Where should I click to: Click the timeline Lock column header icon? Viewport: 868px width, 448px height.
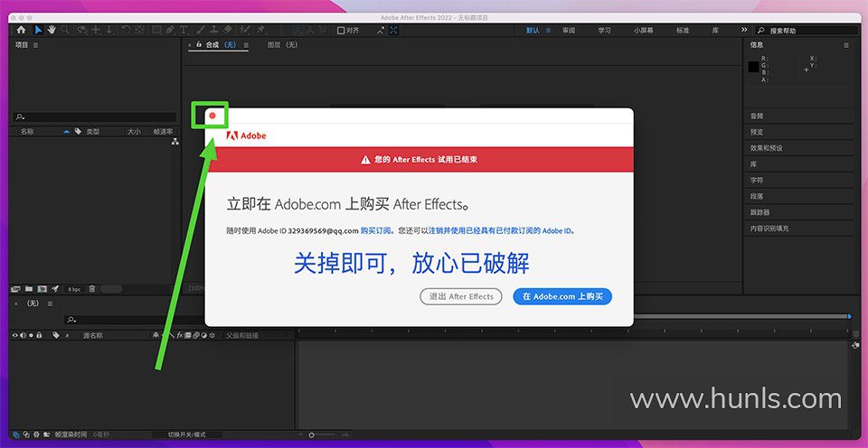click(x=39, y=335)
